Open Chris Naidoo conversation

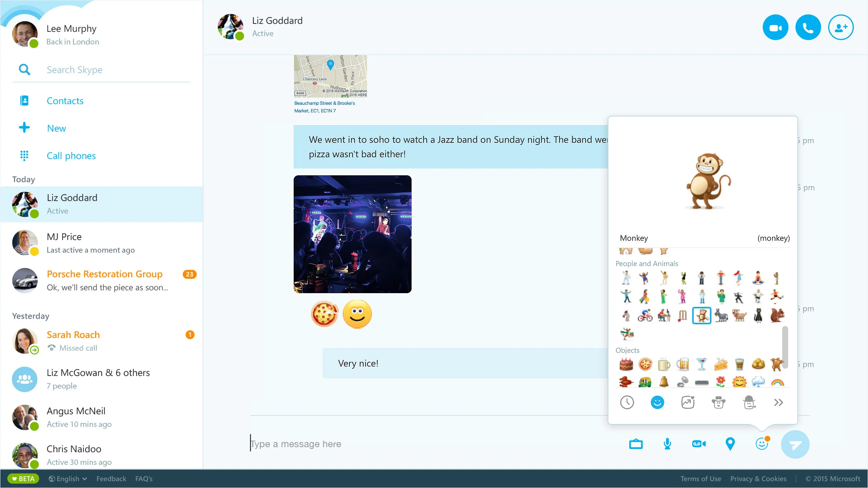coord(102,455)
